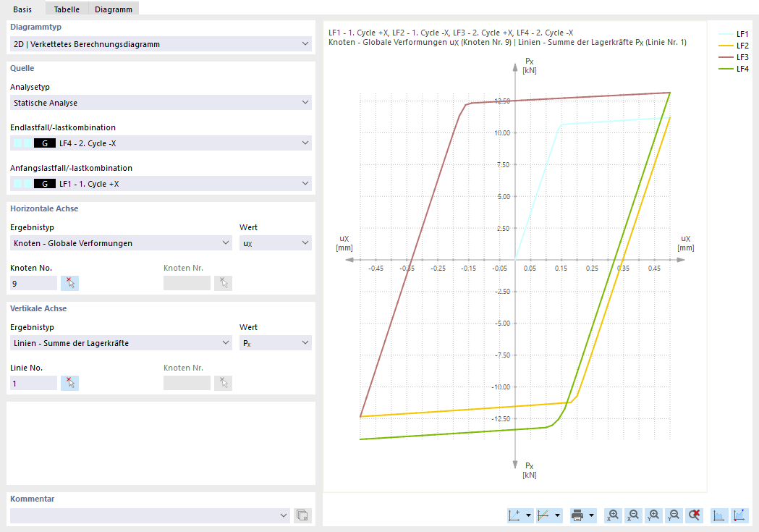
Task: Click the chart icon with colored markers
Action: [739, 515]
